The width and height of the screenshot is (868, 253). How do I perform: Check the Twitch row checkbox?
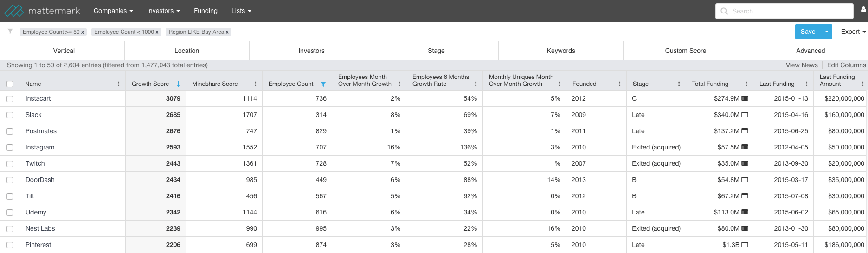(10, 164)
